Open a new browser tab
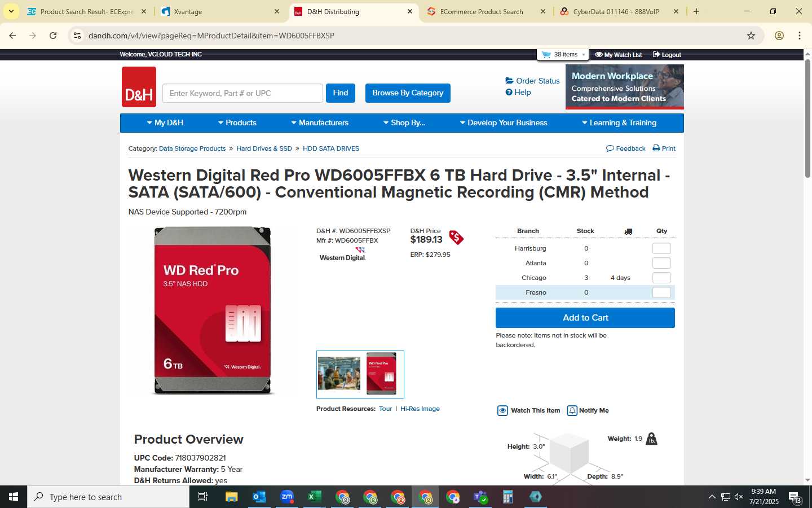The image size is (812, 508). tap(696, 11)
